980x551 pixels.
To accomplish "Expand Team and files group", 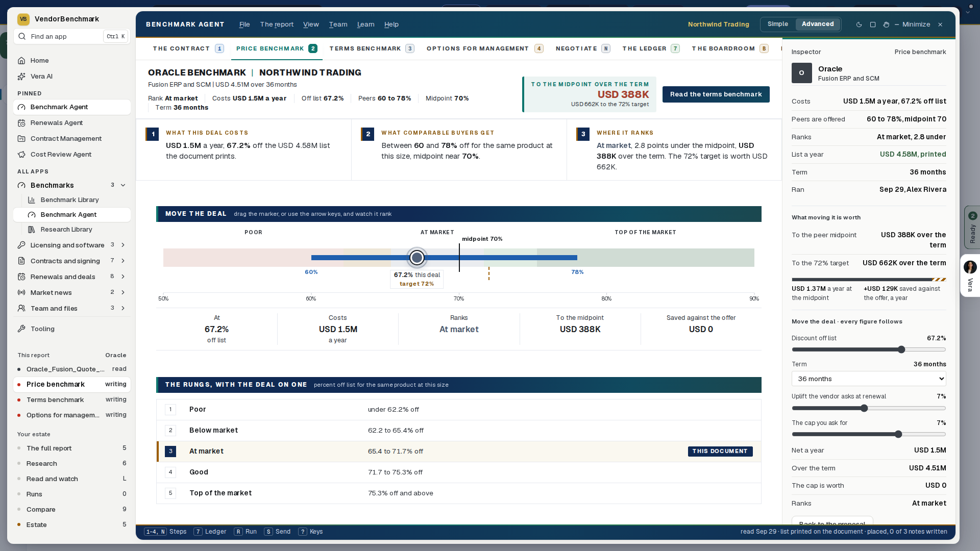I will tap(123, 309).
